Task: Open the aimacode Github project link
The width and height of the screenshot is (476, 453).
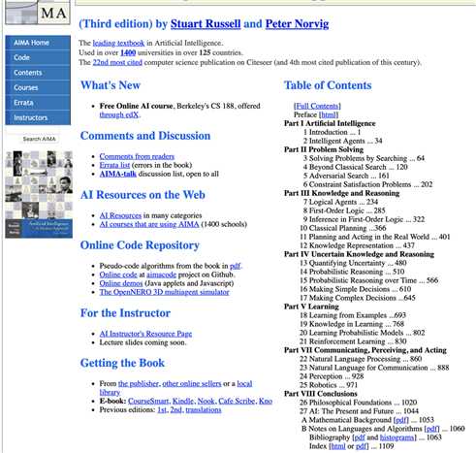Action: (162, 275)
